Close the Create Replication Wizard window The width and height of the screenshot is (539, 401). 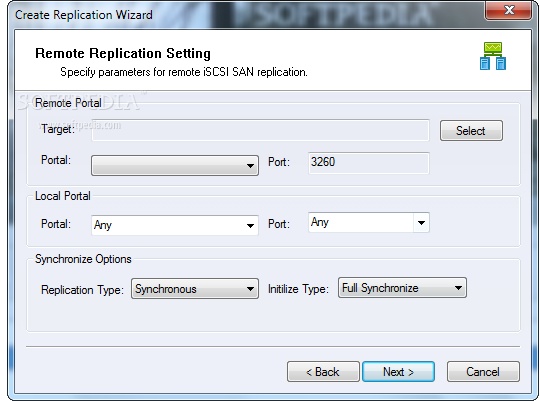coord(509,10)
